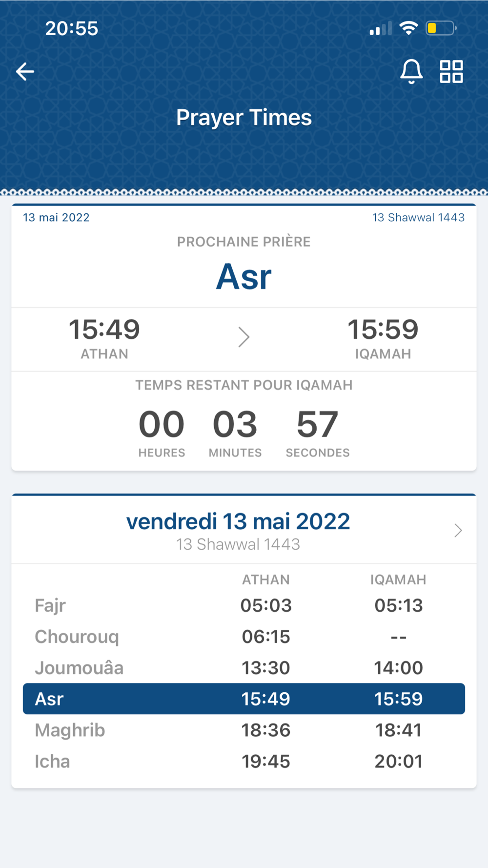
Task: Select the Joumouâa prayer row
Action: click(244, 668)
